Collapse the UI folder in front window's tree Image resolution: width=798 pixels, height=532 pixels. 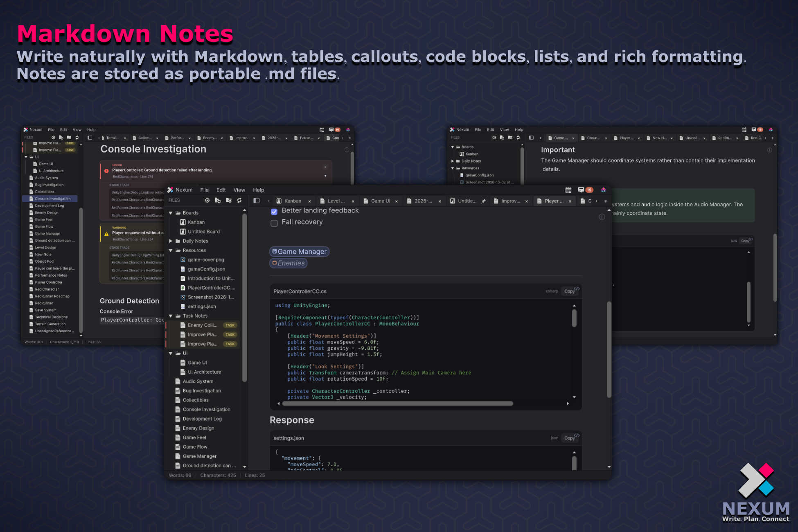click(x=171, y=353)
